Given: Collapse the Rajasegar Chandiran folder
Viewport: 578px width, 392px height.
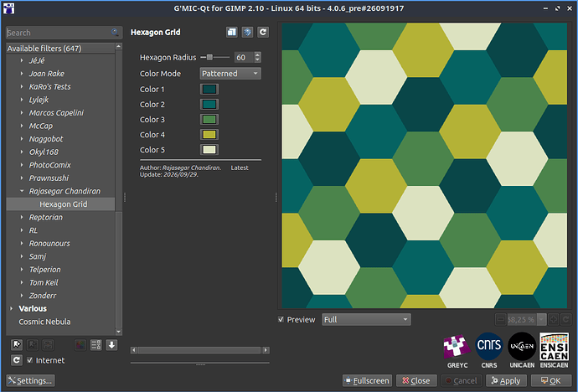Looking at the screenshot, I should point(22,191).
